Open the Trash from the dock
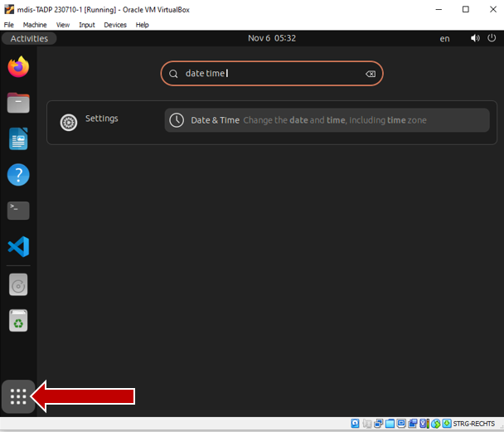This screenshot has height=432, width=504. coord(18,320)
